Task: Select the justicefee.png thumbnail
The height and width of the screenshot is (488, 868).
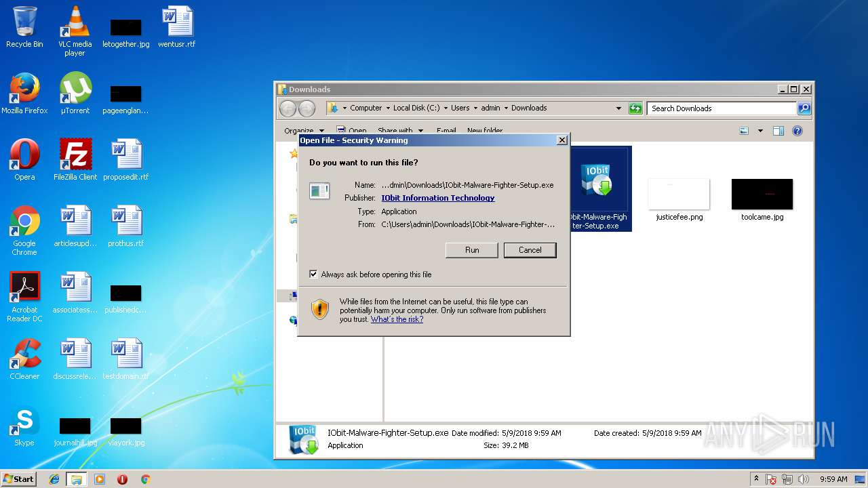Action: [679, 199]
